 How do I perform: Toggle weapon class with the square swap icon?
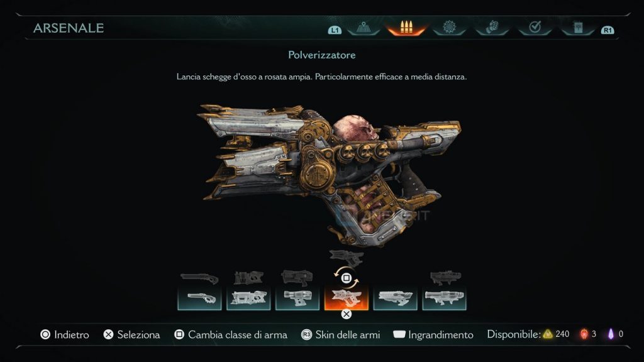coord(347,278)
